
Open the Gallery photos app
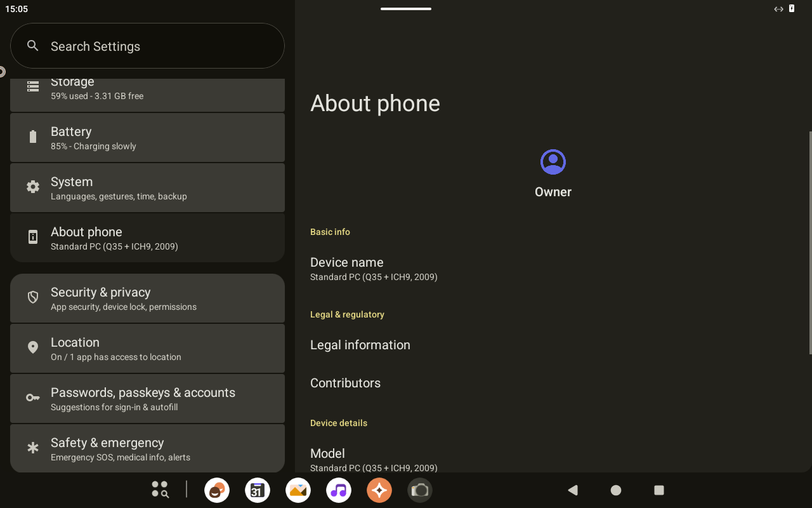298,490
